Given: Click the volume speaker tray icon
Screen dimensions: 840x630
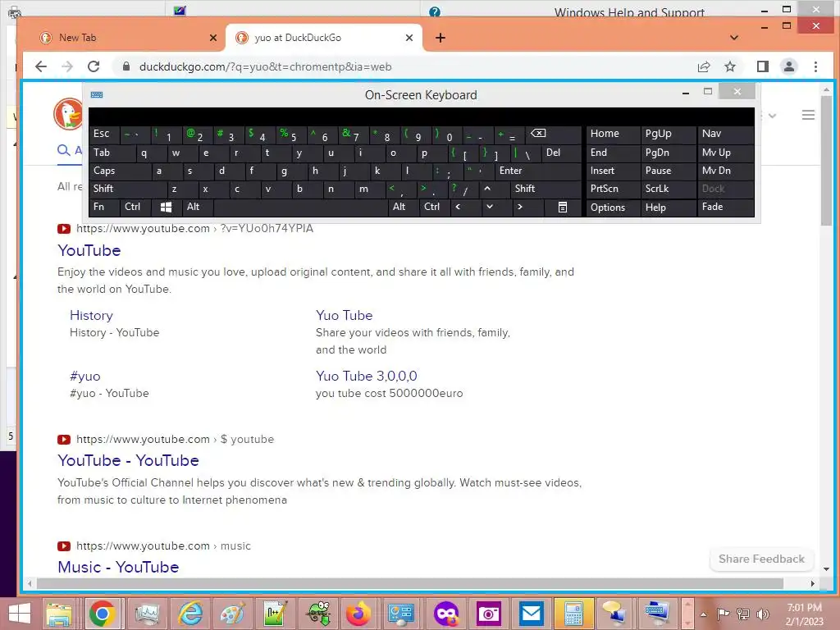Looking at the screenshot, I should [x=762, y=614].
